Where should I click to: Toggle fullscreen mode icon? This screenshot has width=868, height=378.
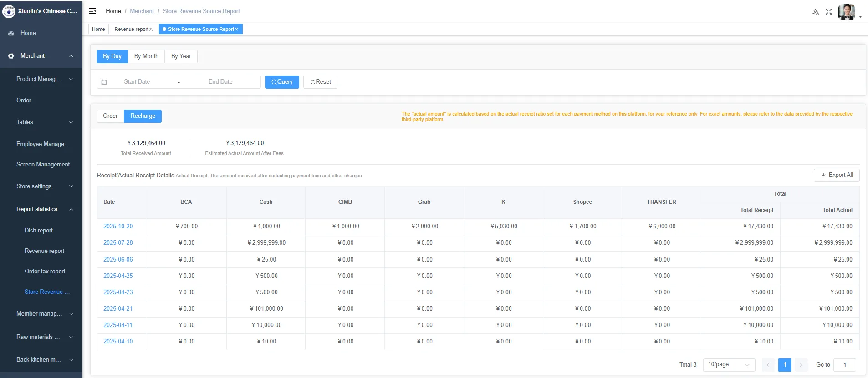pos(829,12)
